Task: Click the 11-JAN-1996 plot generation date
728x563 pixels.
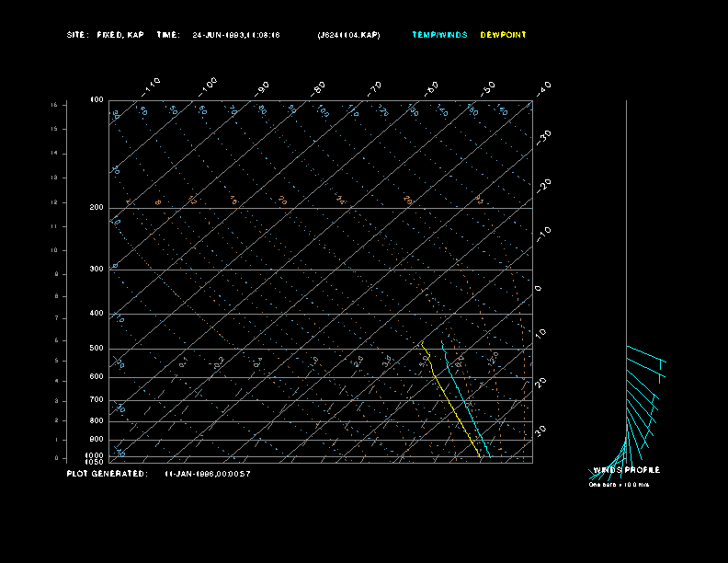Action: tap(208, 474)
